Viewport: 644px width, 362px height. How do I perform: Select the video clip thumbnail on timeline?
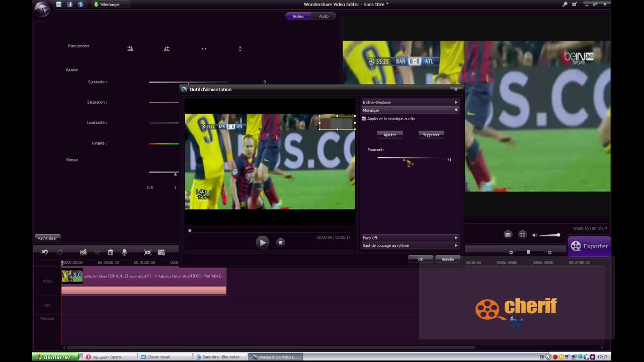coord(72,276)
